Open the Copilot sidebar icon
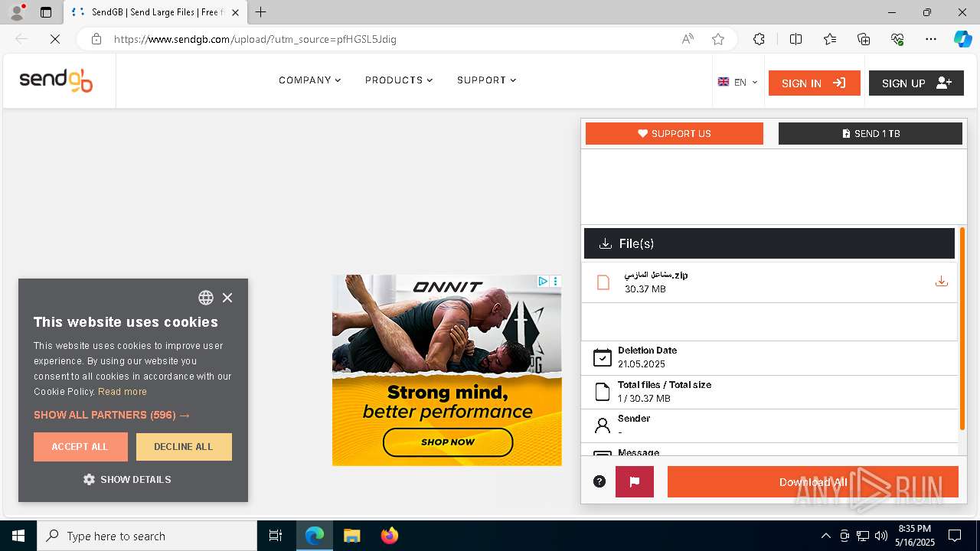 click(x=962, y=39)
